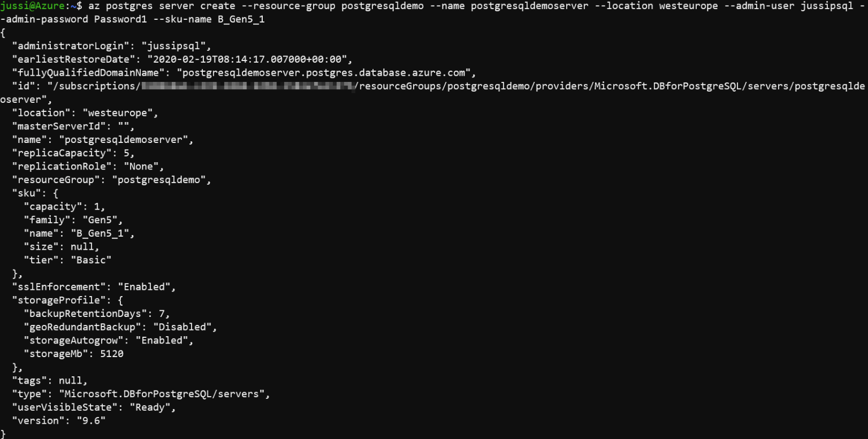Click the blurred subscription ID in id line
The width and height of the screenshot is (868, 439).
(x=248, y=87)
